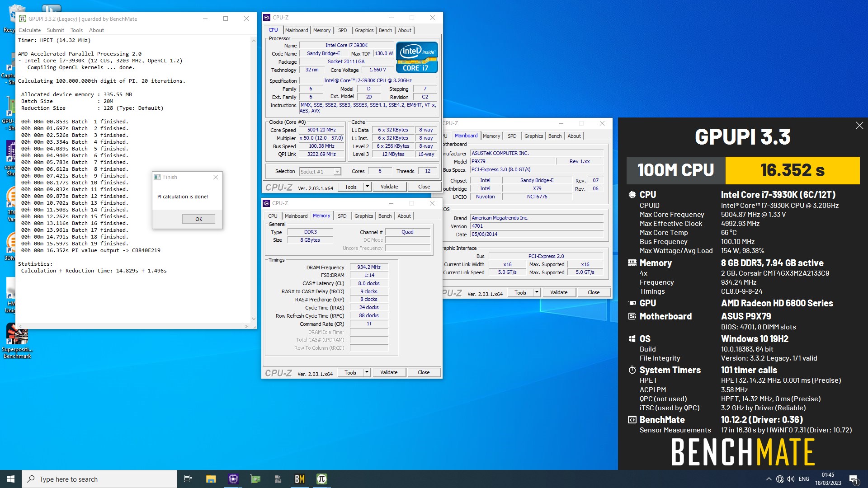Open Calculate menu in GPUPI
This screenshot has width=868, height=488.
29,30
